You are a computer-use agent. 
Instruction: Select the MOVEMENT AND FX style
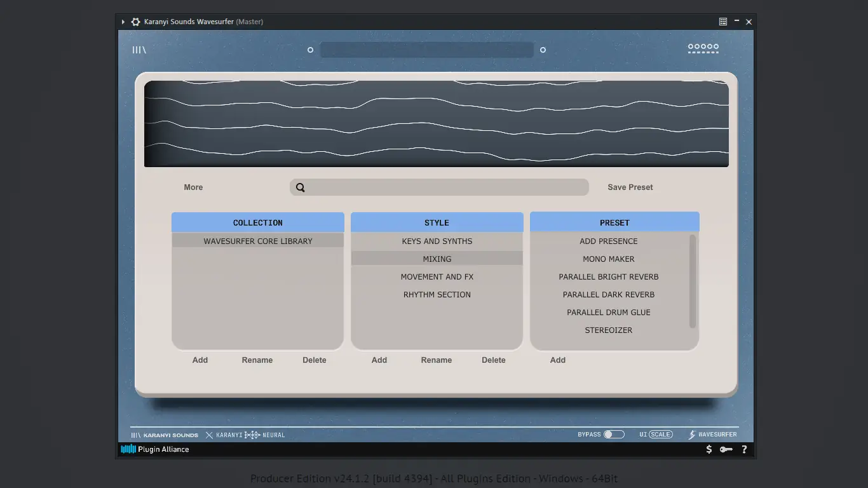coord(437,277)
